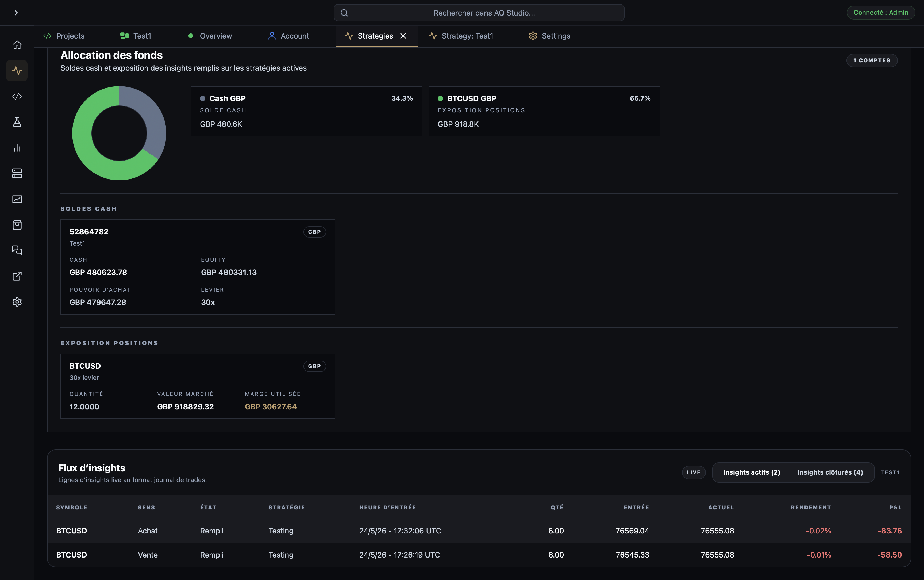Image resolution: width=924 pixels, height=580 pixels.
Task: Click the search magnifier icon
Action: pyautogui.click(x=344, y=13)
